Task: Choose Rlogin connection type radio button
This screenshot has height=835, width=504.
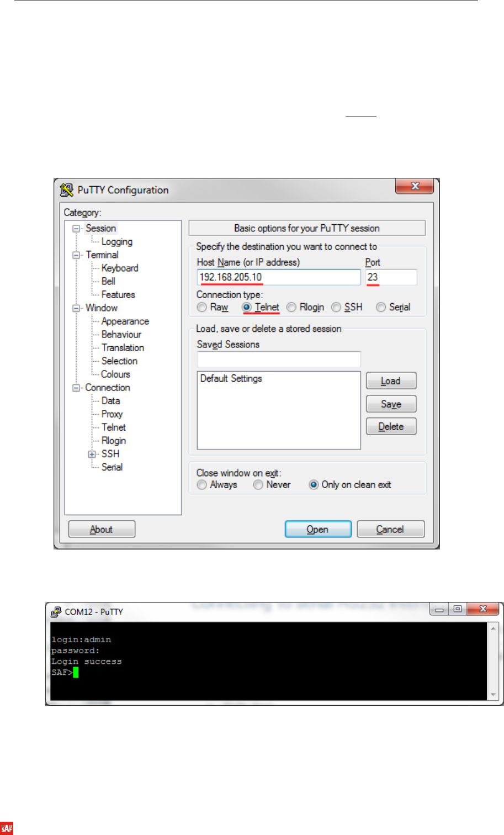Action: pos(291,308)
